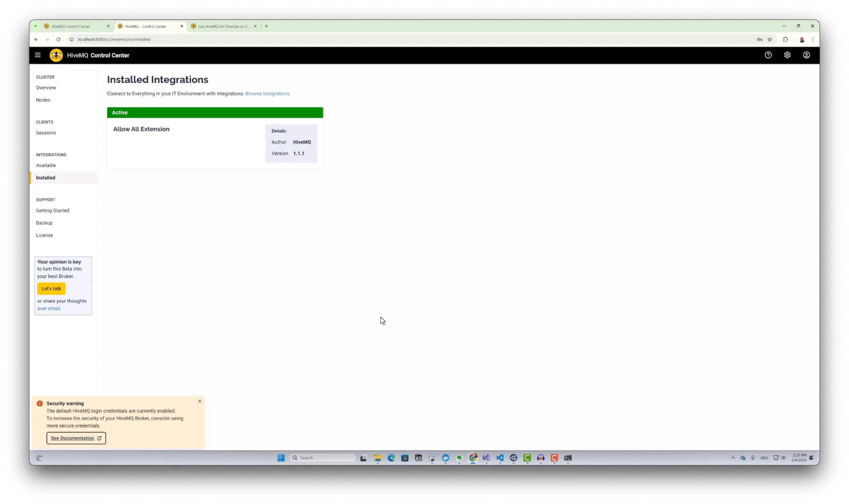This screenshot has width=849, height=504.
Task: Open the notification bell in system tray
Action: tap(811, 458)
